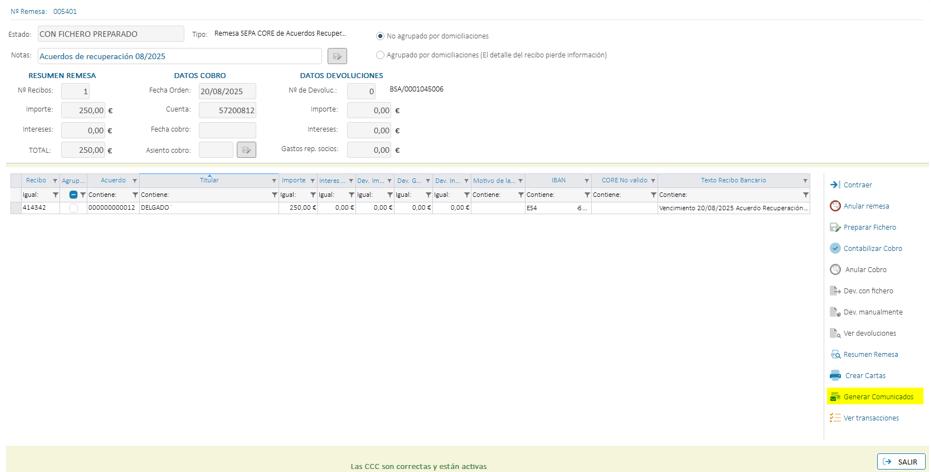
Task: Click the Crear Cartas printer icon
Action: click(x=835, y=376)
